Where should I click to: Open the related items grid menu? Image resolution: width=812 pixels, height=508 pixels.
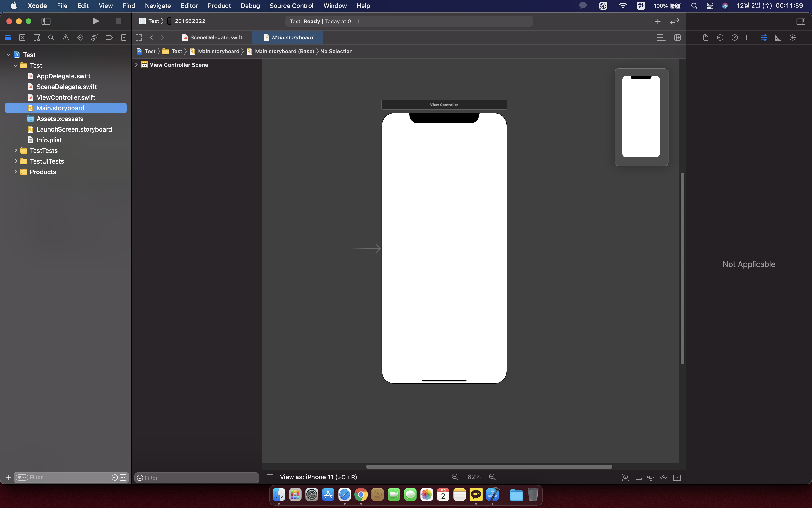click(138, 38)
